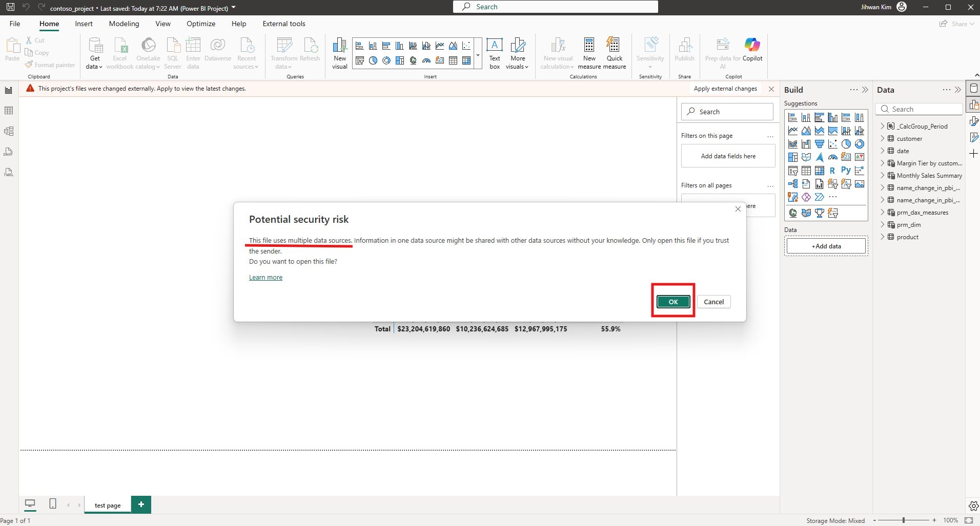980x526 pixels.
Task: Select the External tools tab
Action: coord(284,24)
